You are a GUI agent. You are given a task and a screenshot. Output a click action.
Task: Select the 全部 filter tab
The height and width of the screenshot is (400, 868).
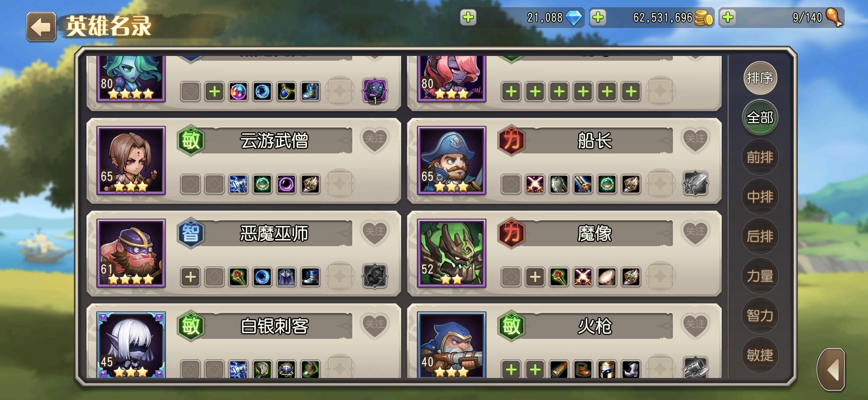[760, 117]
